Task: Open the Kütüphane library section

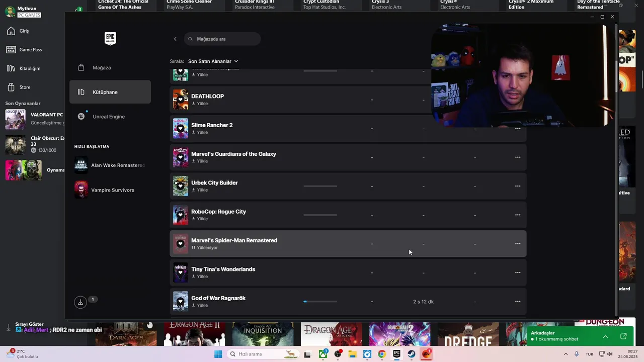Action: (110, 92)
